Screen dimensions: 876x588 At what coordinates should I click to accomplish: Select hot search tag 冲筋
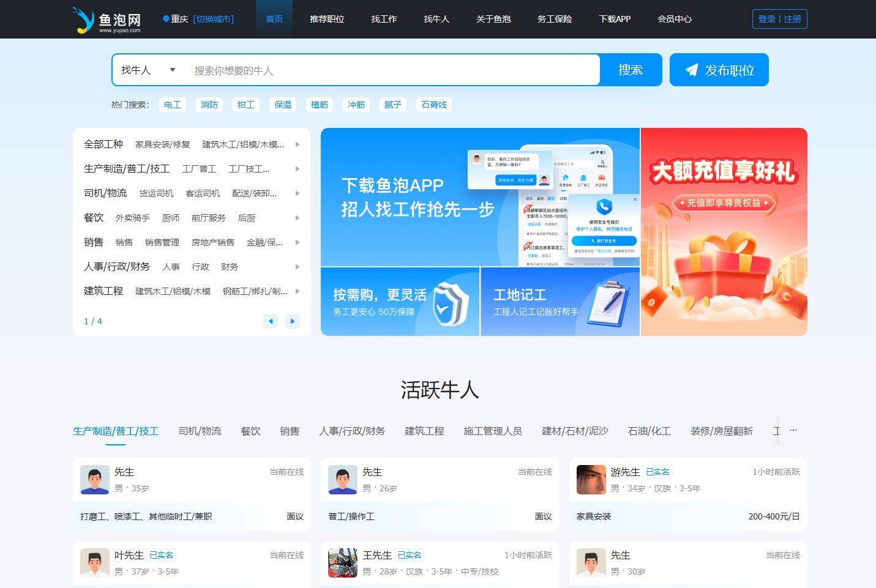[x=356, y=105]
